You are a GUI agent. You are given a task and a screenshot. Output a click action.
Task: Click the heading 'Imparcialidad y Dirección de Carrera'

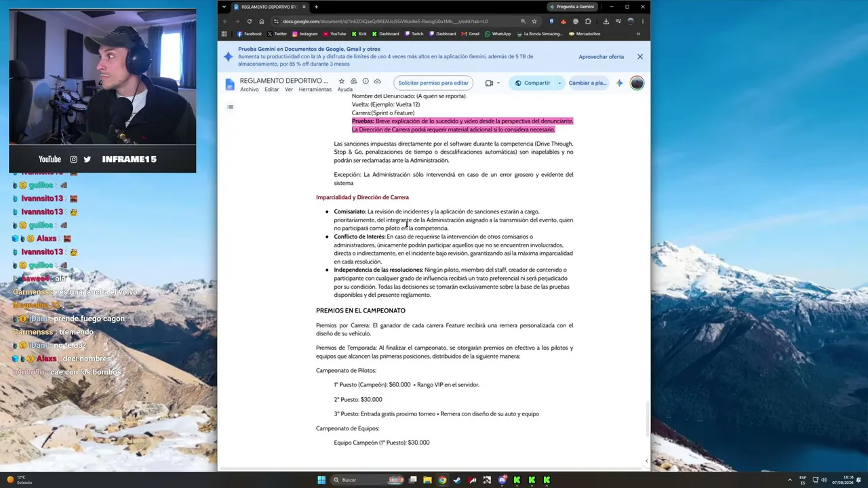pyautogui.click(x=362, y=197)
